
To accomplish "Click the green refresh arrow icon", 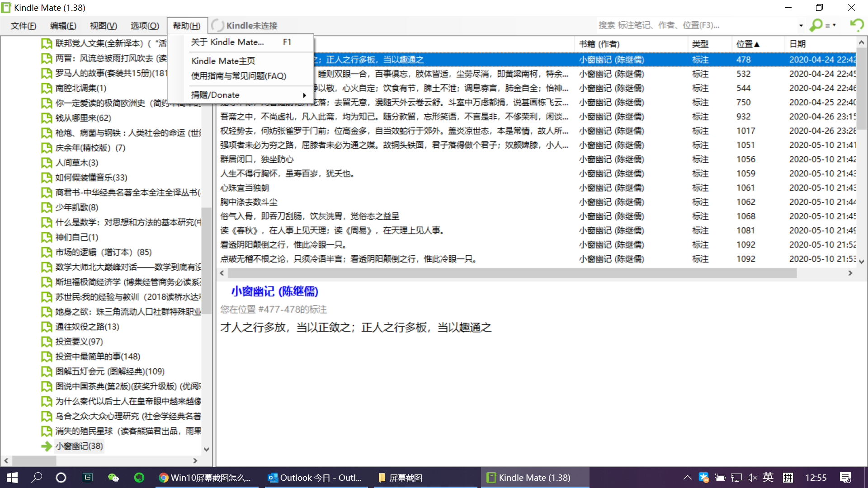I will tap(856, 25).
